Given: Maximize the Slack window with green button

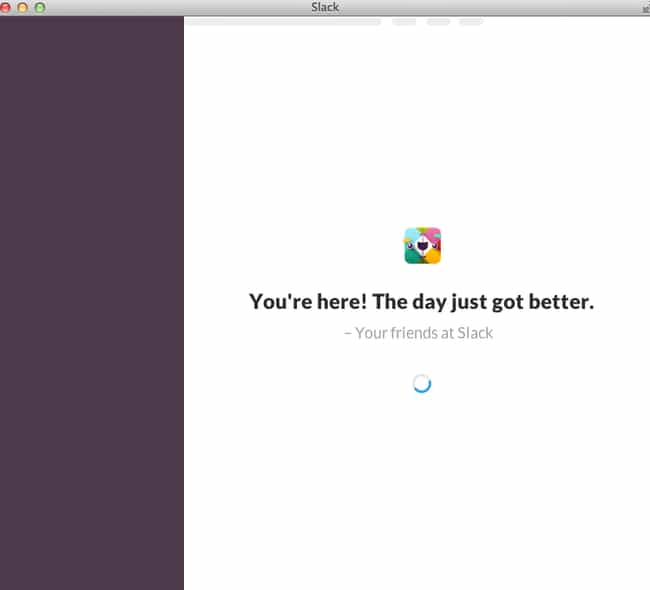Looking at the screenshot, I should tap(40, 7).
